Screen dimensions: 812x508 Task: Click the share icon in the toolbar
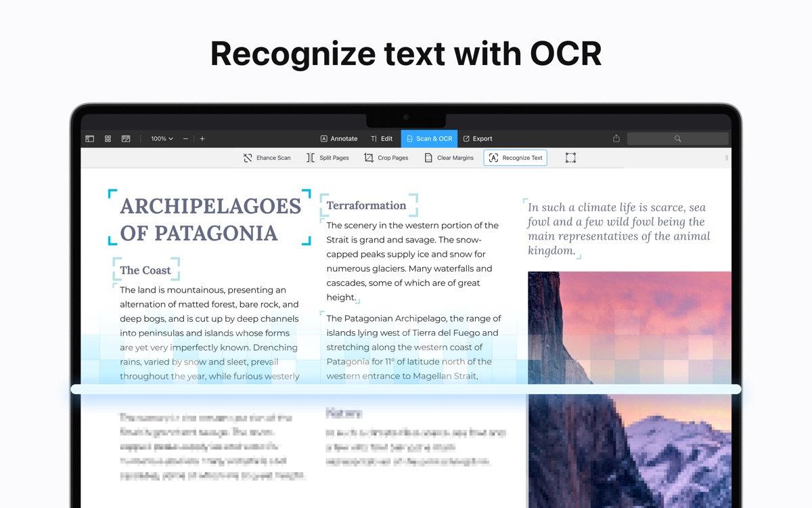tap(616, 138)
